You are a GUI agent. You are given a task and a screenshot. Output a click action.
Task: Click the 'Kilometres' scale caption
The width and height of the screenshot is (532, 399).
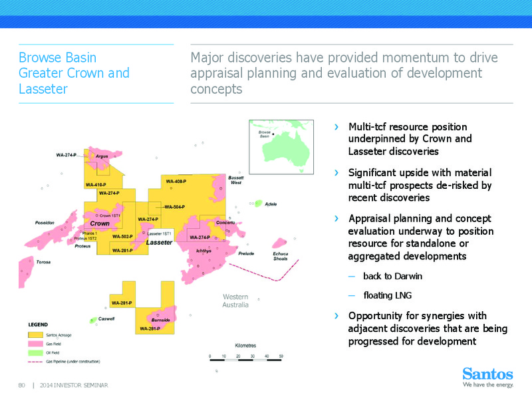click(245, 346)
